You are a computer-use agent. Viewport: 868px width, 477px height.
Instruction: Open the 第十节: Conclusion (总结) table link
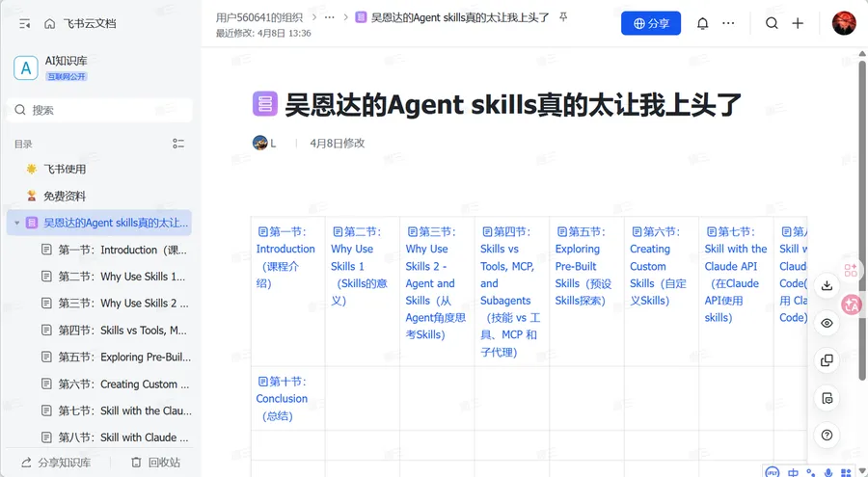pos(282,398)
